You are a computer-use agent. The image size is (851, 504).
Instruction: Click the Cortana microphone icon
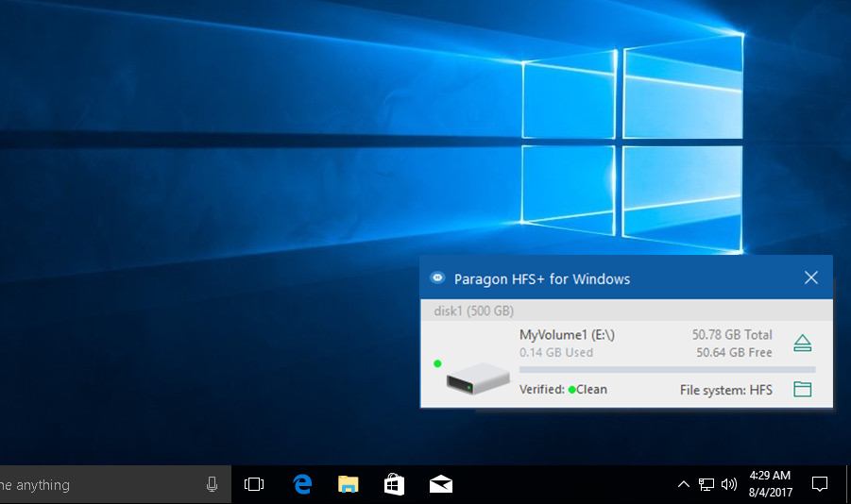click(x=213, y=484)
